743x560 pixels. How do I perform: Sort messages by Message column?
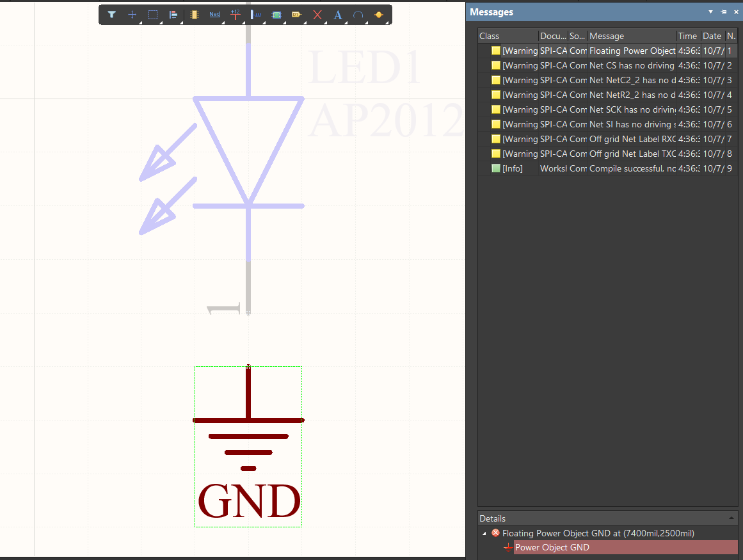coord(632,36)
